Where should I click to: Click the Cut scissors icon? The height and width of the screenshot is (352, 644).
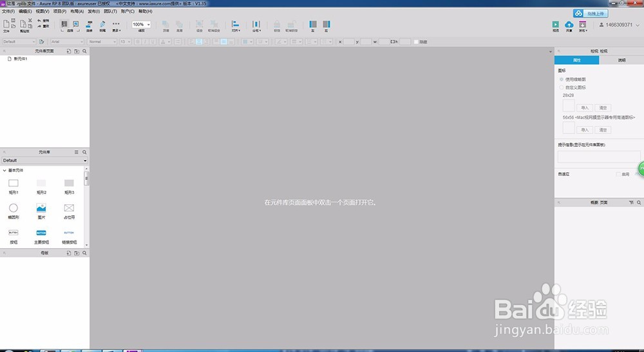tap(30, 20)
